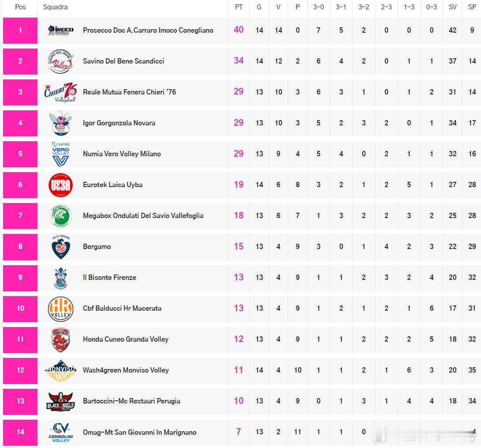Screen dimensions: 481x448
Task: Open the Bergamo team page
Action: [x=97, y=247]
